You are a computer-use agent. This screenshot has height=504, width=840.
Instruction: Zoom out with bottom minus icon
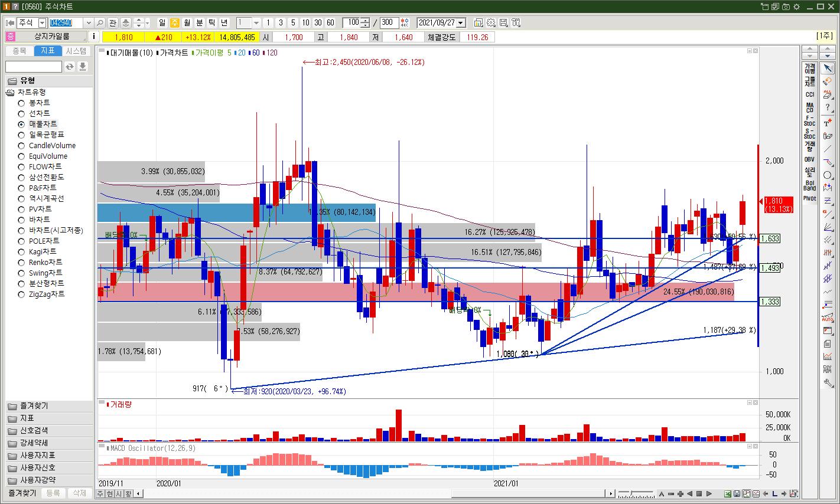coord(671,494)
